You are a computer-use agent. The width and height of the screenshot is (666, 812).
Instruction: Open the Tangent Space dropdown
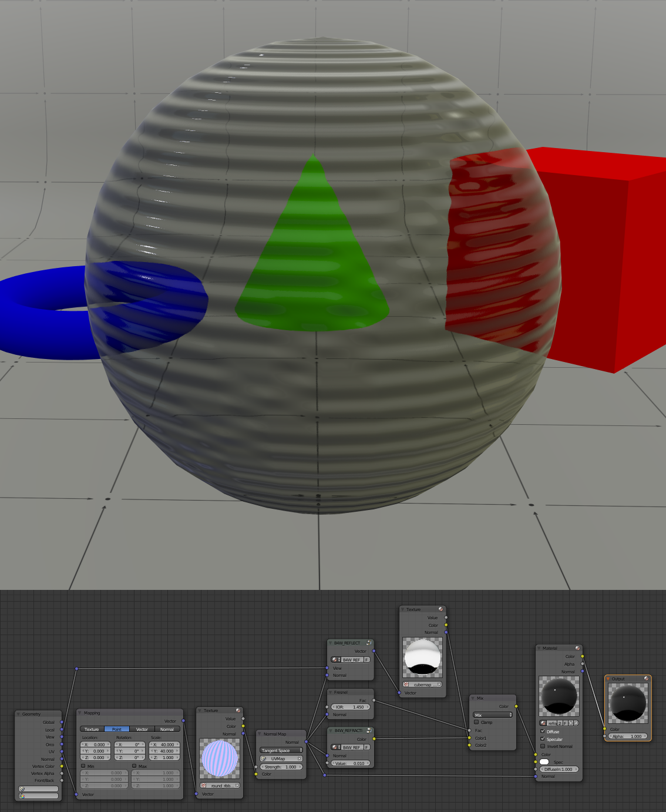tap(281, 750)
